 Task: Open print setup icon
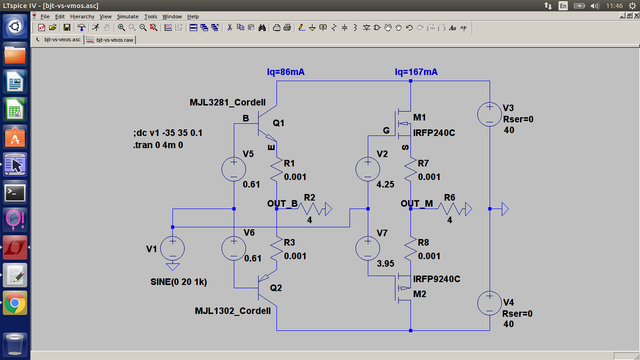pyautogui.click(x=276, y=28)
